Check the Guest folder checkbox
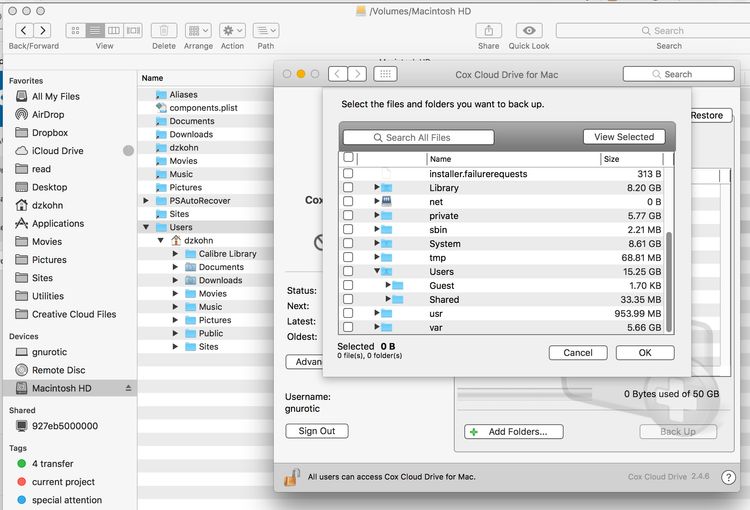 coord(348,285)
